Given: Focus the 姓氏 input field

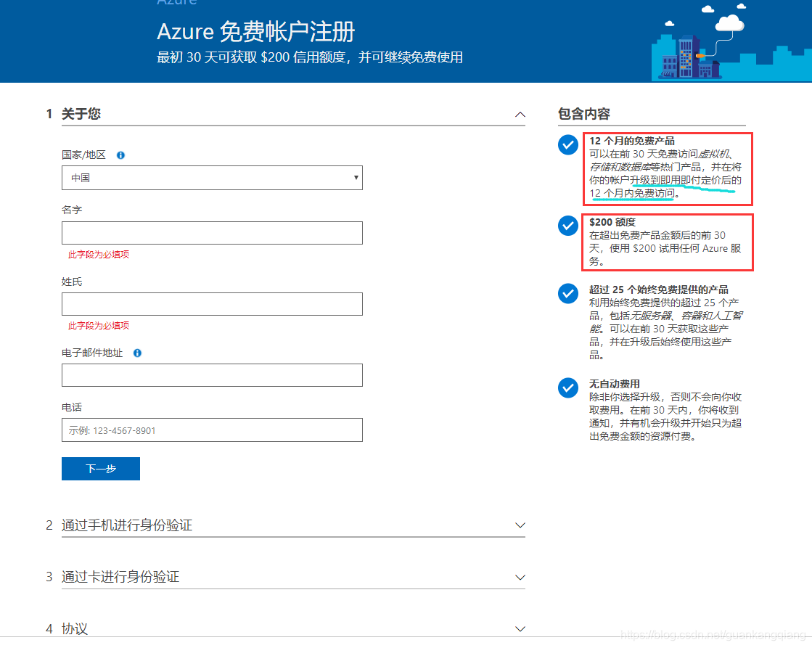Looking at the screenshot, I should coord(212,304).
